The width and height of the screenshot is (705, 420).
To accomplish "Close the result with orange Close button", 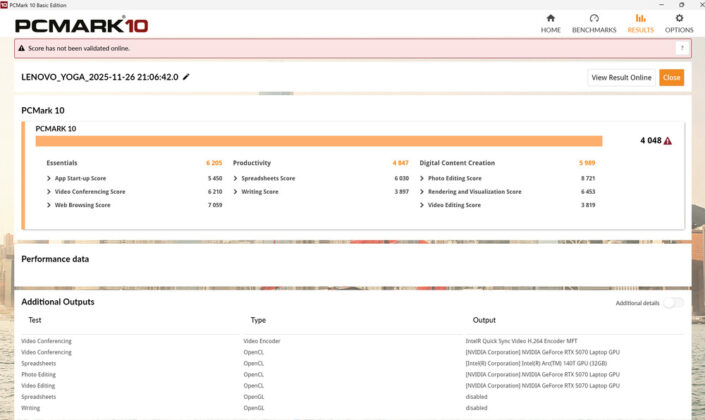I will tap(671, 77).
